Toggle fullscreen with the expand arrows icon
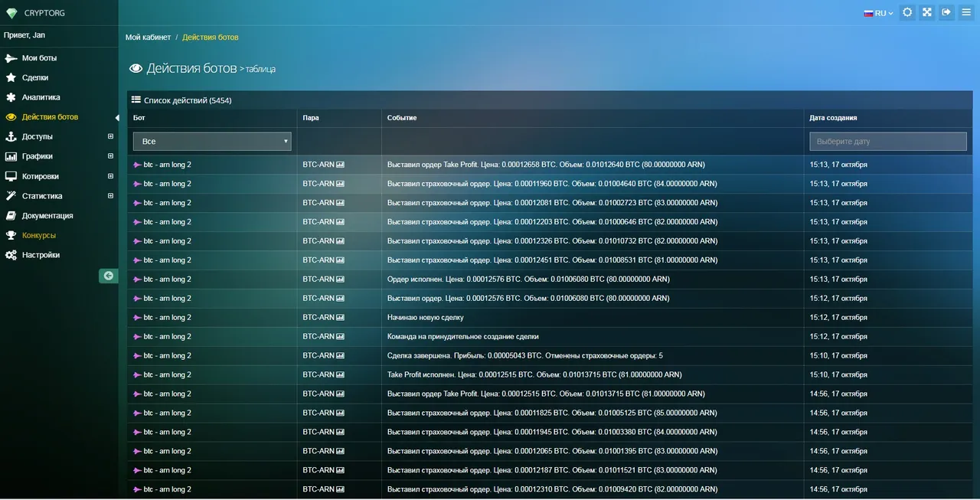980x500 pixels. click(927, 12)
